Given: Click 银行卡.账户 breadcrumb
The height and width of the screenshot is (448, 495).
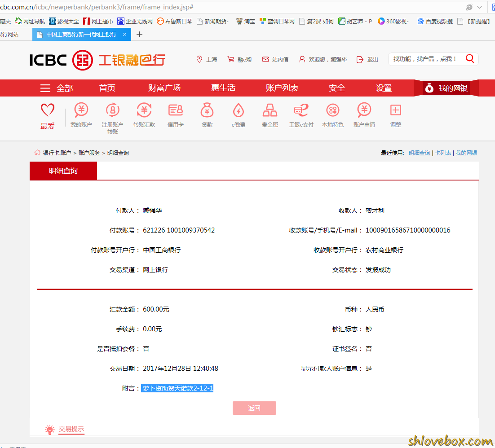Looking at the screenshot, I should coord(57,153).
